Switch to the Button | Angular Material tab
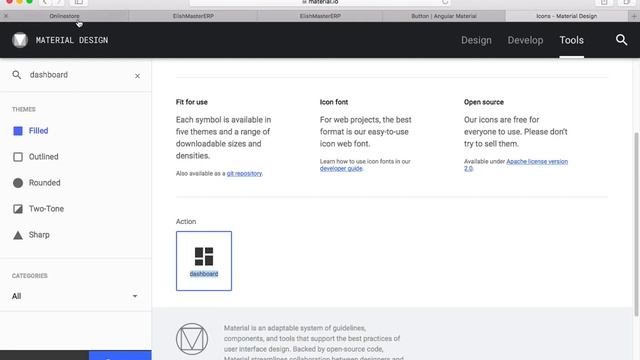The height and width of the screenshot is (360, 640). click(444, 16)
